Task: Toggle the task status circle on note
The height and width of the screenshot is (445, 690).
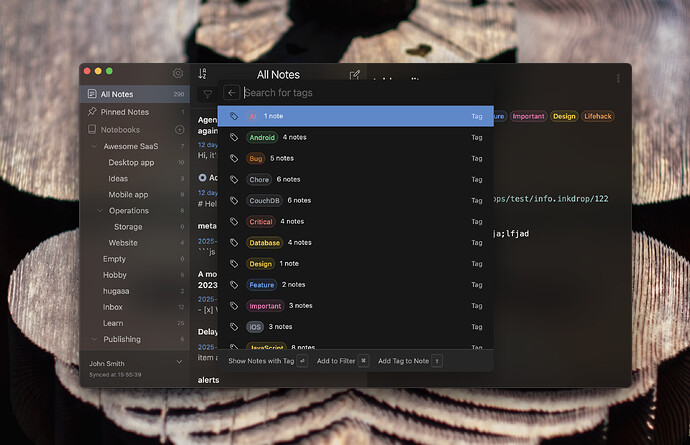Action: 202,177
